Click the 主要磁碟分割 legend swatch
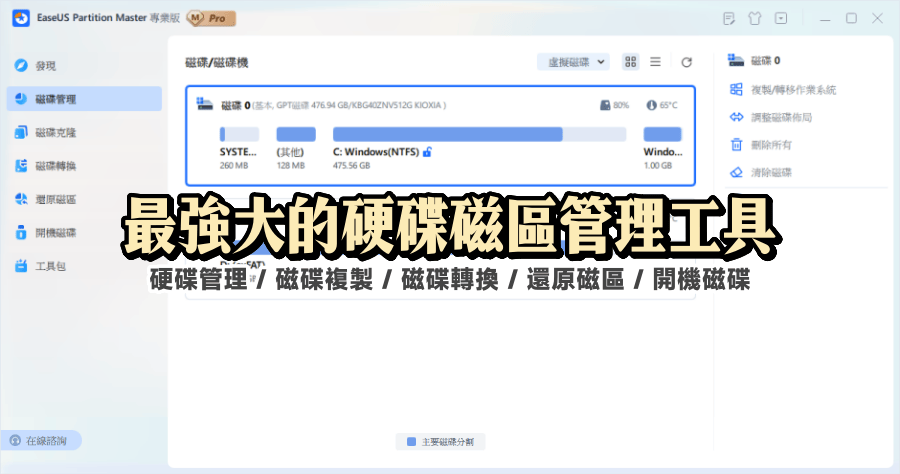 [411, 442]
